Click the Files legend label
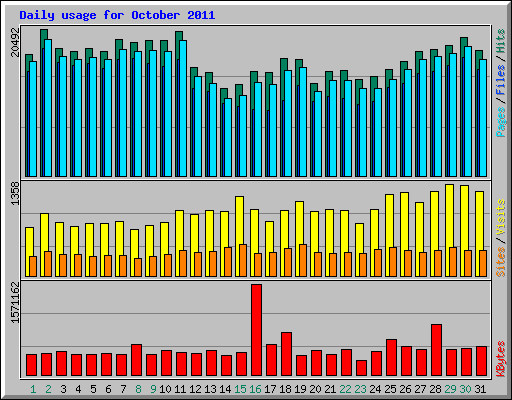This screenshot has width=512, height=400. tap(500, 80)
